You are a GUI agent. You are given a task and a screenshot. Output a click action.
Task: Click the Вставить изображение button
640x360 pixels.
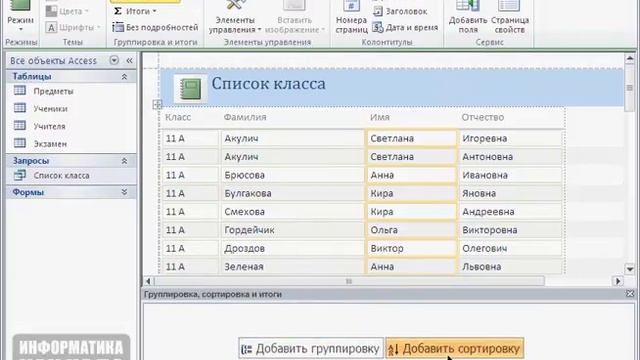pyautogui.click(x=294, y=18)
